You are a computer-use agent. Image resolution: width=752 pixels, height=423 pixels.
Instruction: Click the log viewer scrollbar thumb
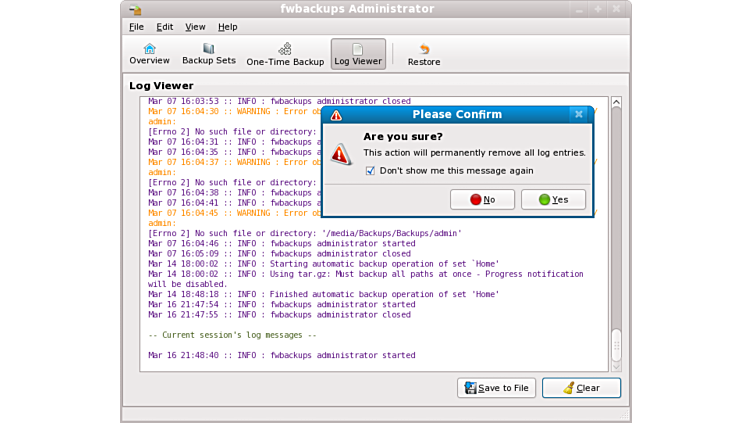(x=616, y=345)
